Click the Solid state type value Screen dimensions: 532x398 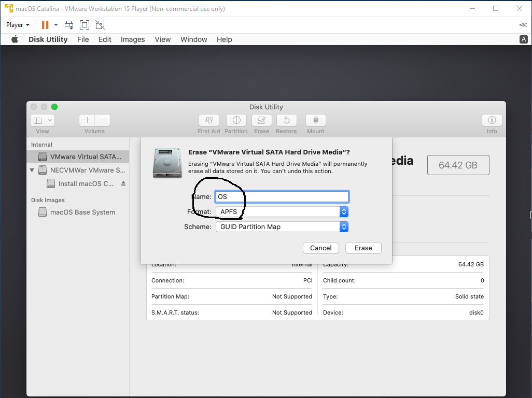pos(469,296)
